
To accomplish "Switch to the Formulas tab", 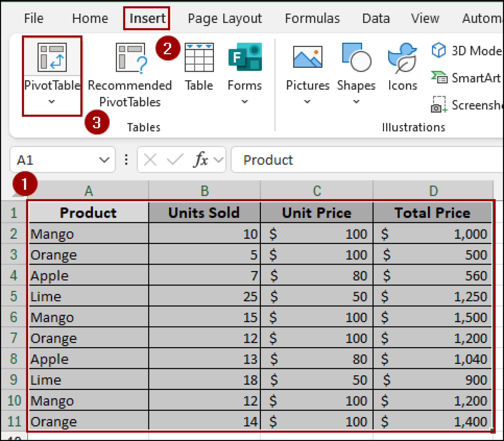I will tap(312, 19).
